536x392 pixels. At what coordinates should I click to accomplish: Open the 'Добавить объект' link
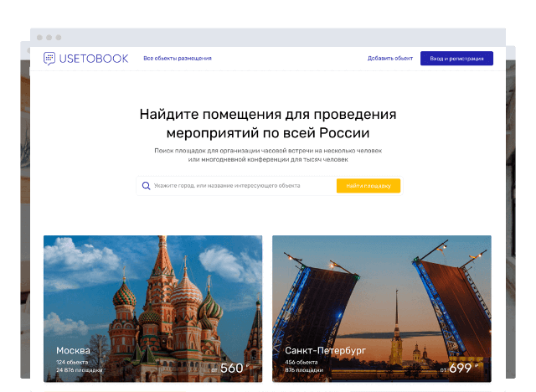[390, 59]
